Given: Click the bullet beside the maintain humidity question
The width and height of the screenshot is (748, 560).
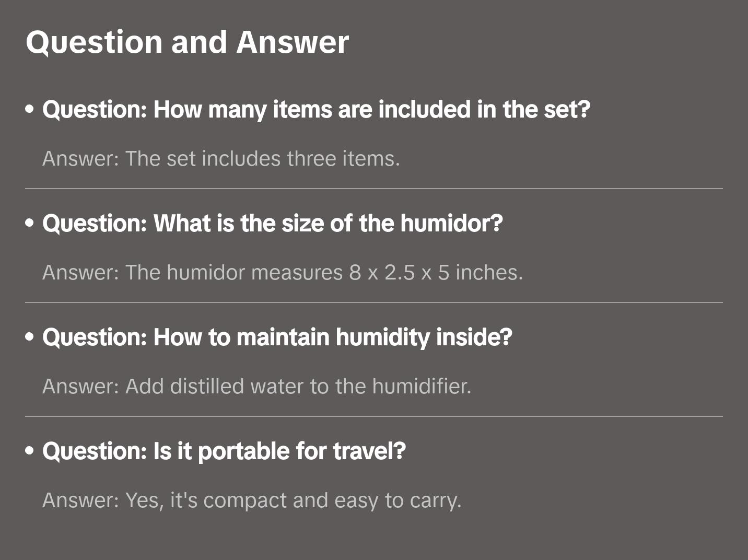Looking at the screenshot, I should (x=30, y=337).
